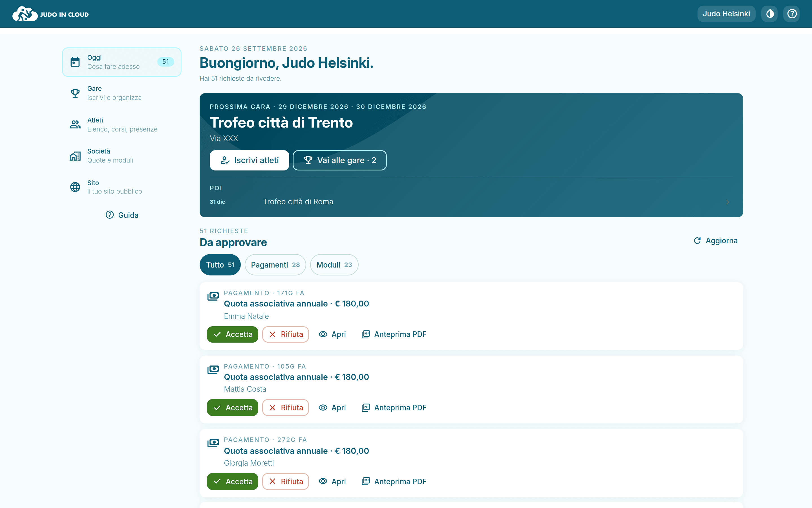Open Giorgia Moretti's payment with eye icon

tap(332, 481)
